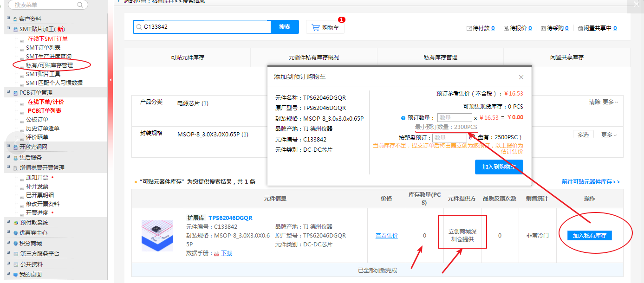Click the shopping cart icon

[x=316, y=27]
